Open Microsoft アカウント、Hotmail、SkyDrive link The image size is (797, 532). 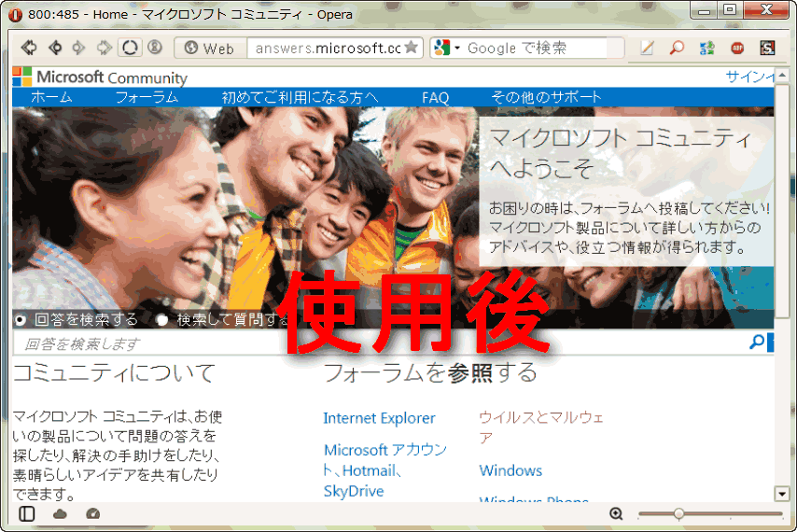pyautogui.click(x=385, y=470)
